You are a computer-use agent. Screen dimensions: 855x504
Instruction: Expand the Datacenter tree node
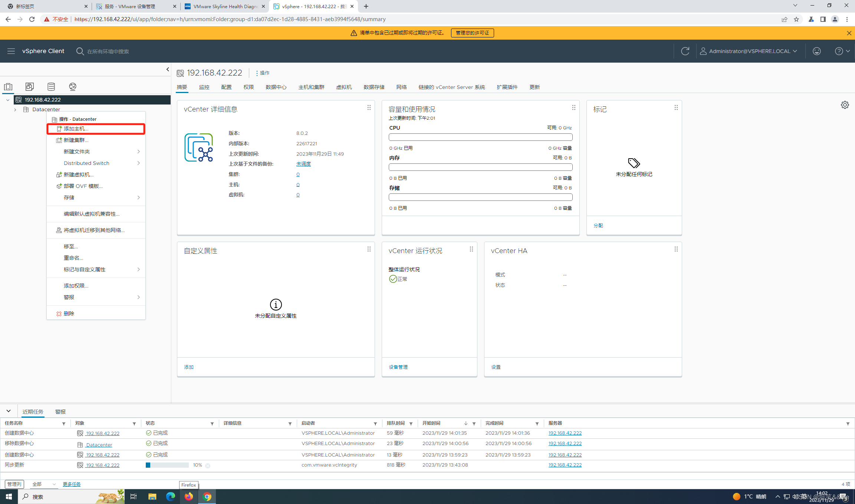15,109
